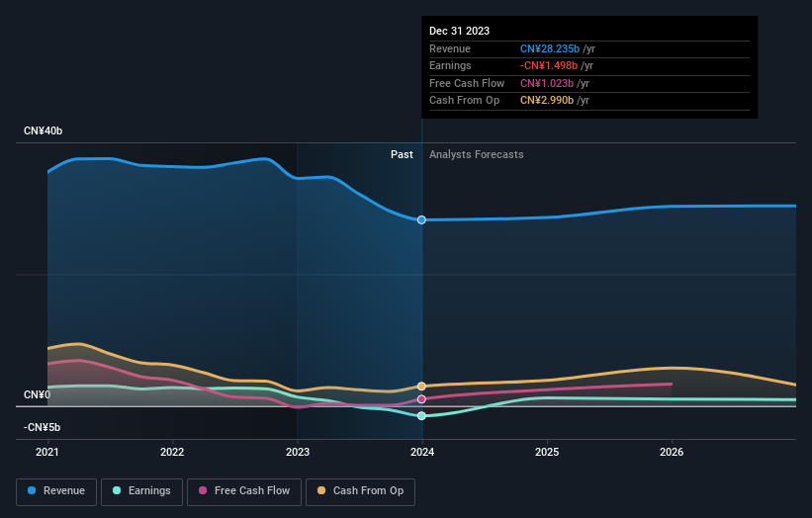The width and height of the screenshot is (812, 518).
Task: Click the pink Free Cash Flow marker at 2024
Action: pos(421,399)
